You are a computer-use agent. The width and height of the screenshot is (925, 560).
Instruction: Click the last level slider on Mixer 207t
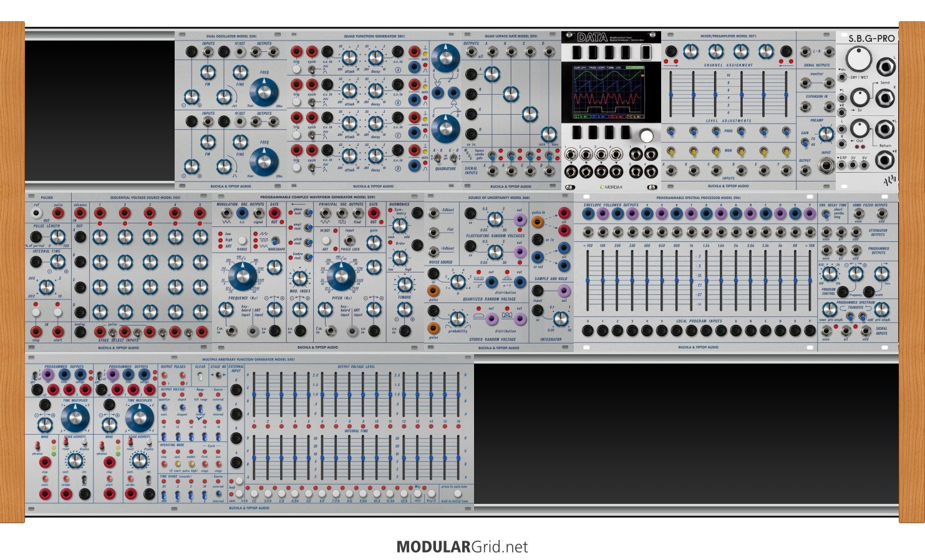click(787, 94)
